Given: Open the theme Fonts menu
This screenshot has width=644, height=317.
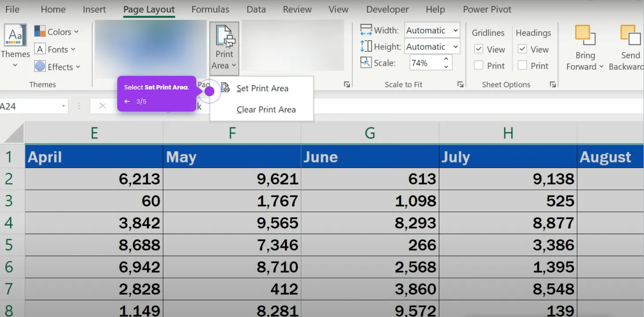Looking at the screenshot, I should (x=55, y=49).
